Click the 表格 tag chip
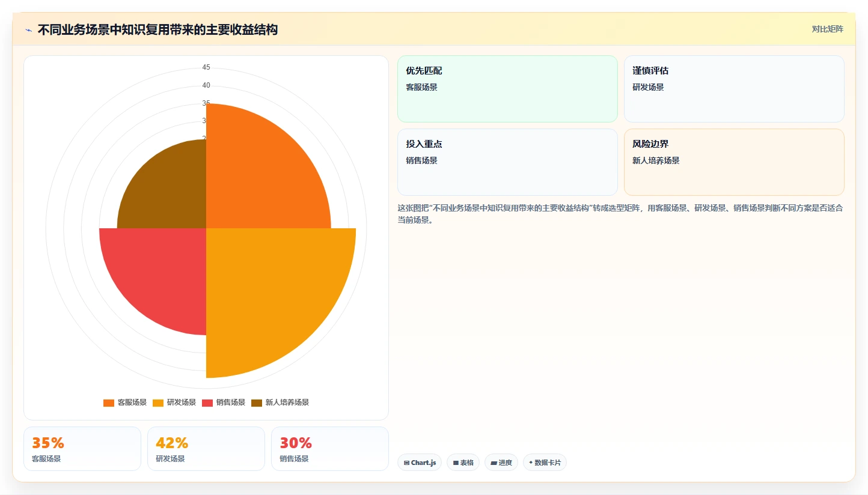This screenshot has width=868, height=495. 463,463
